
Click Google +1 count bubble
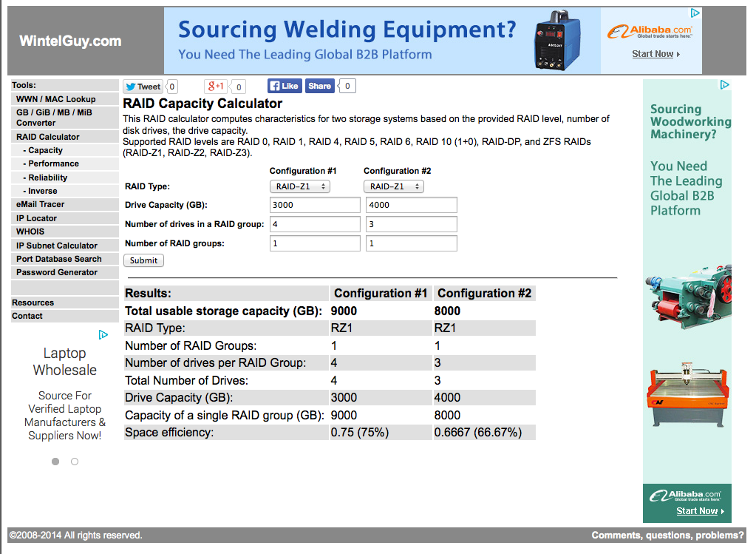[x=238, y=87]
